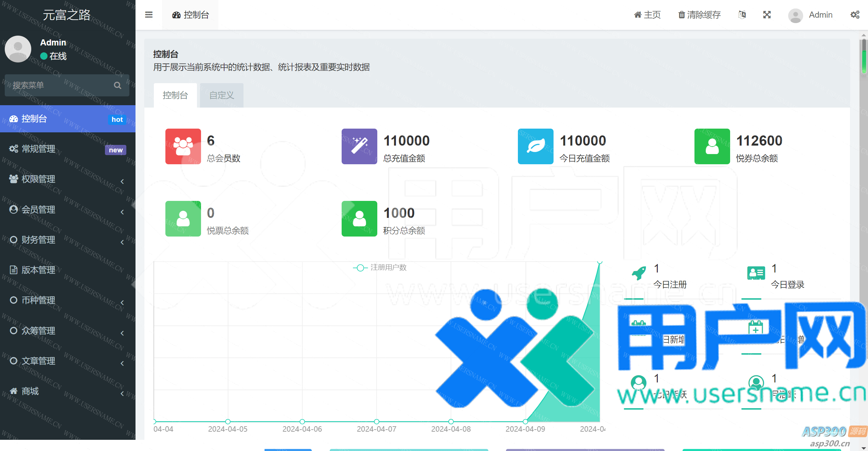Click the purple magic wand recharge icon

point(359,146)
